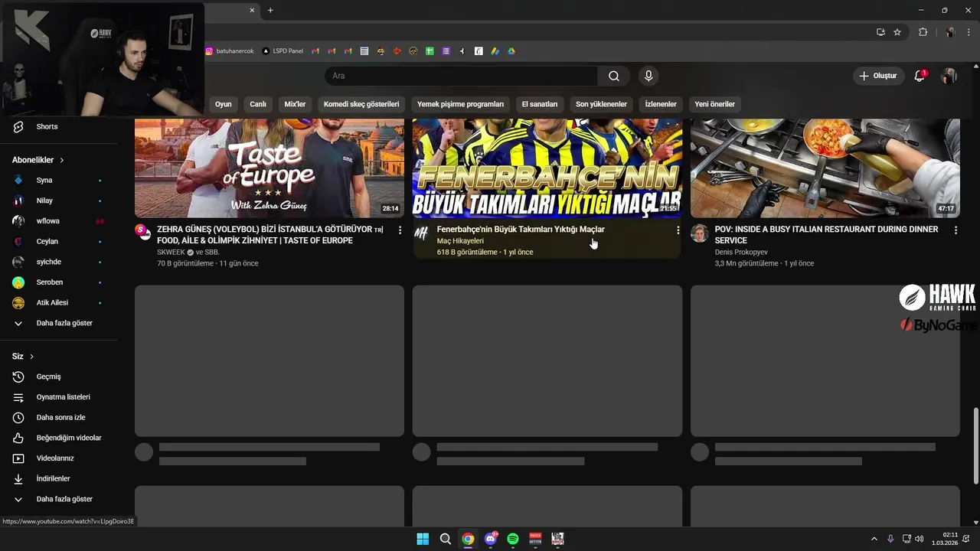This screenshot has height=551, width=980.
Task: Open Discord from the taskbar
Action: [x=491, y=539]
